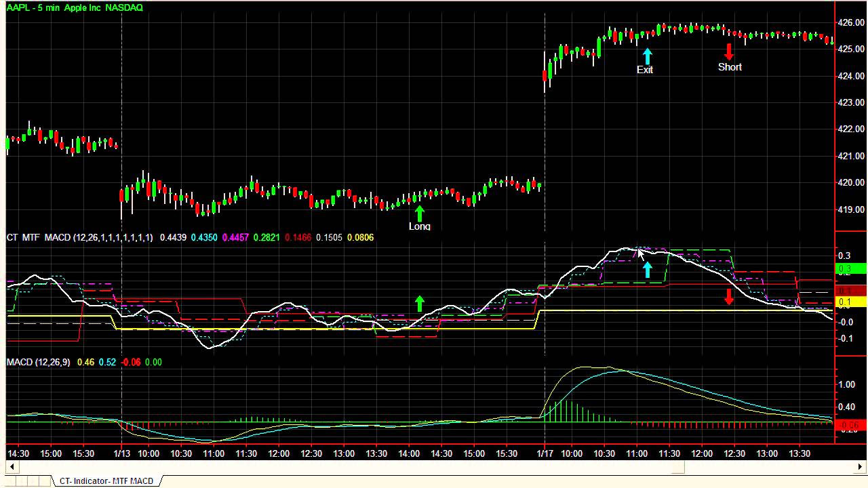The height and width of the screenshot is (488, 868).
Task: Click the Exit text label on the chart
Action: coord(645,70)
